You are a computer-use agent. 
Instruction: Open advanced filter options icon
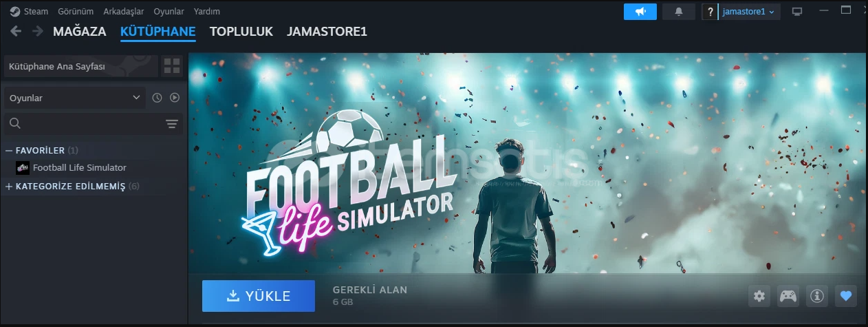(172, 124)
